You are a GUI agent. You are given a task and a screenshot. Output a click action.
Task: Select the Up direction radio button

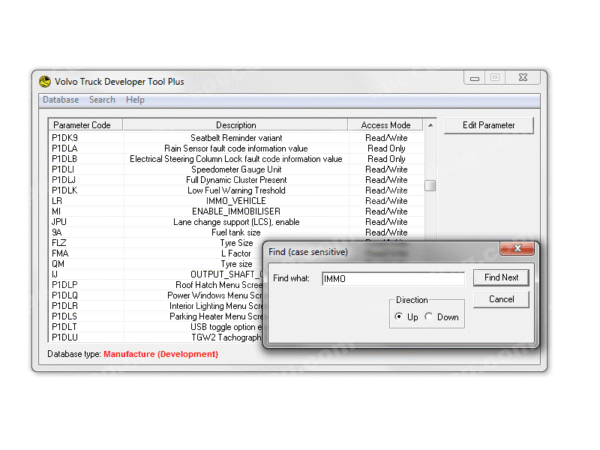click(x=399, y=316)
